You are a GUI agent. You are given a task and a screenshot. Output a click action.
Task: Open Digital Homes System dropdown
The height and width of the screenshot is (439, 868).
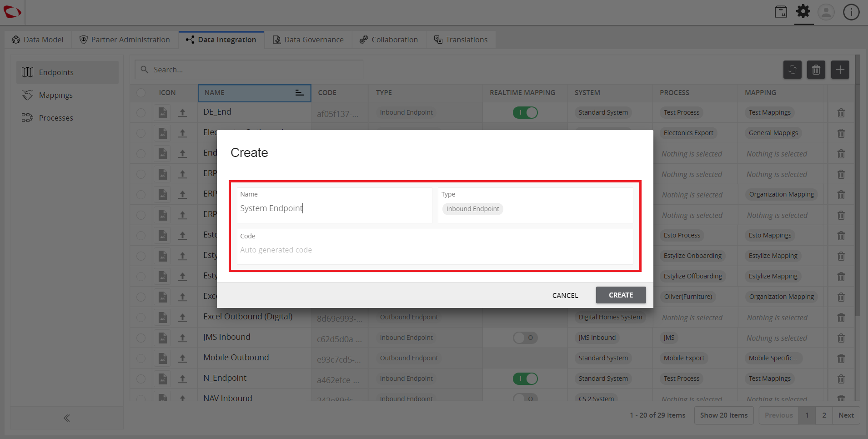610,317
